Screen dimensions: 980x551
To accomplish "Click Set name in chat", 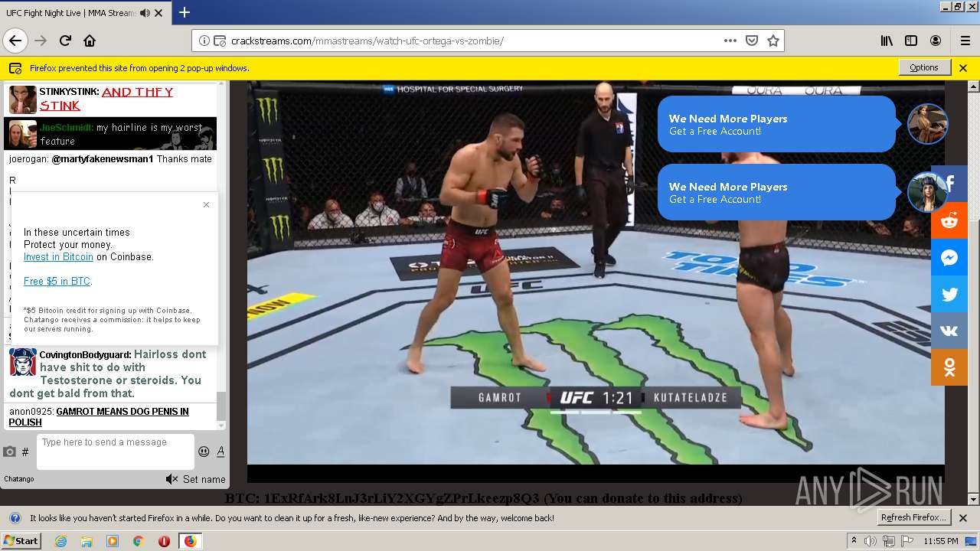I will coord(204,479).
